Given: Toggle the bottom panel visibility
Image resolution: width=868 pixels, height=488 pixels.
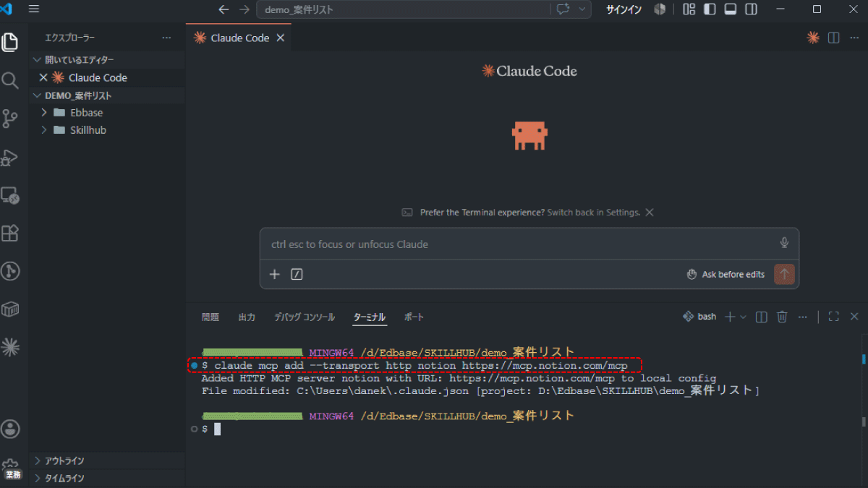Looking at the screenshot, I should (731, 9).
